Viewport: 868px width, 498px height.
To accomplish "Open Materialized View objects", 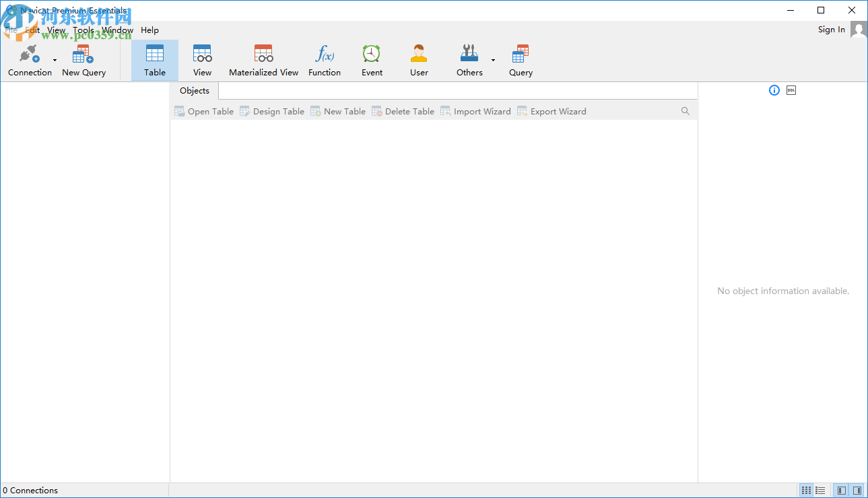I will (x=263, y=61).
